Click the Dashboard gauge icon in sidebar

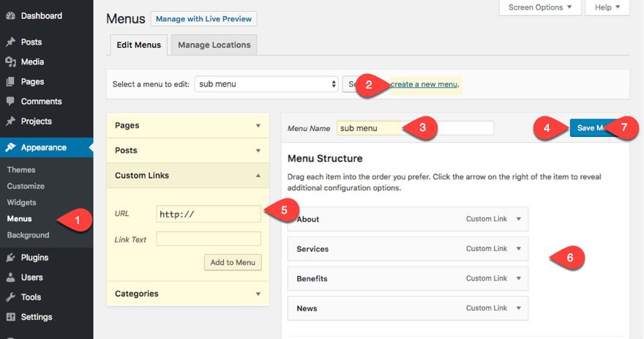tap(10, 16)
